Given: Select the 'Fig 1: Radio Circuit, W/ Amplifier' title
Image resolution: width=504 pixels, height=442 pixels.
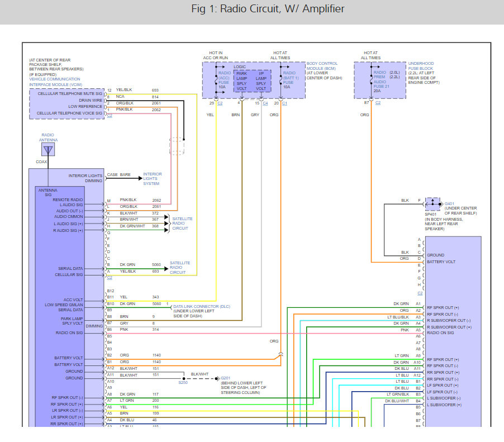Looking at the screenshot, I should 268,9.
